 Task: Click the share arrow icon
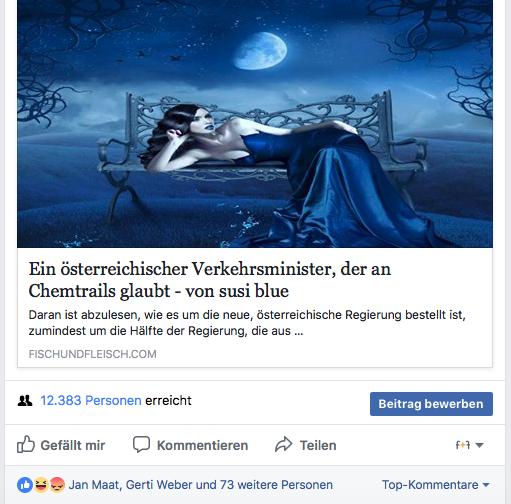point(283,444)
